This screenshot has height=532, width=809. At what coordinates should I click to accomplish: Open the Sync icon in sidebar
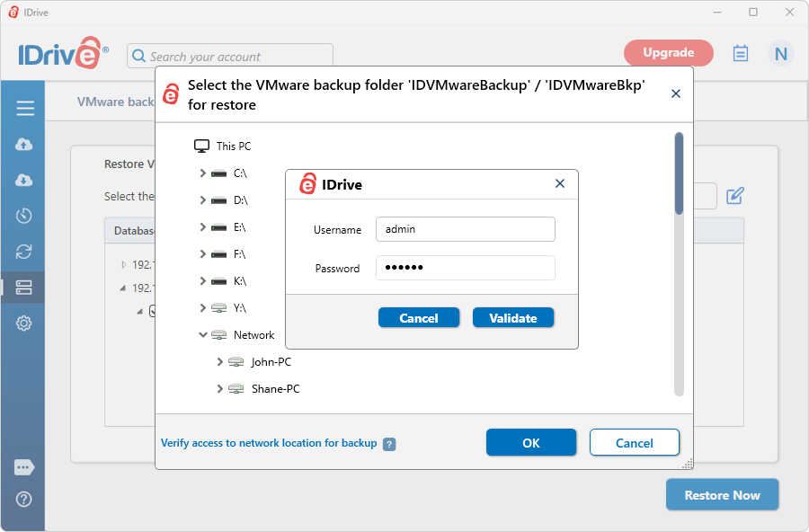[23, 252]
